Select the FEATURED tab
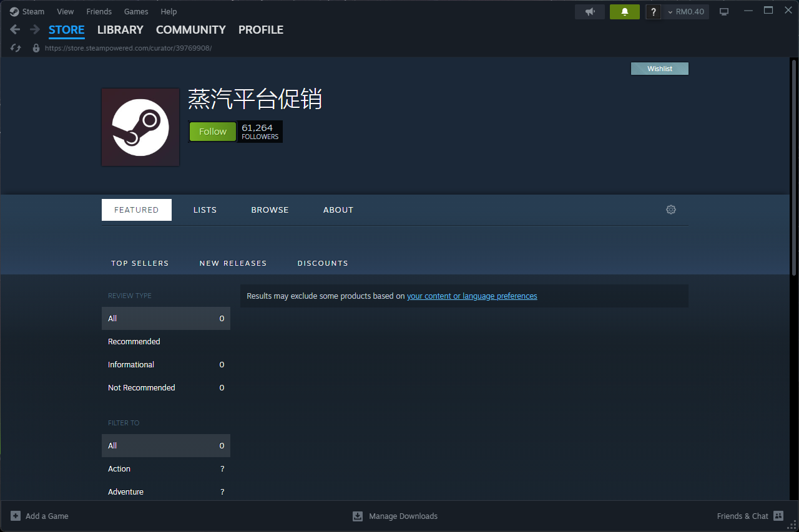Screen dimensions: 799x532 [x=137, y=210]
